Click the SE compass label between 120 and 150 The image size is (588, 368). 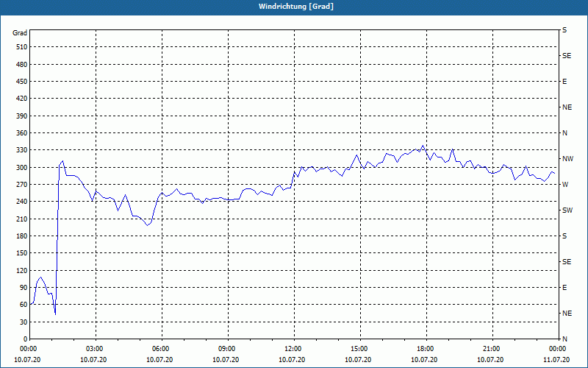(x=567, y=262)
